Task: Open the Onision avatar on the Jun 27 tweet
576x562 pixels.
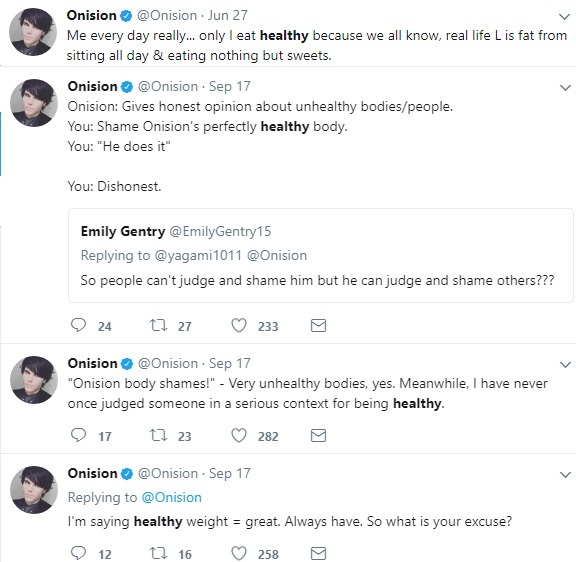Action: pyautogui.click(x=33, y=32)
